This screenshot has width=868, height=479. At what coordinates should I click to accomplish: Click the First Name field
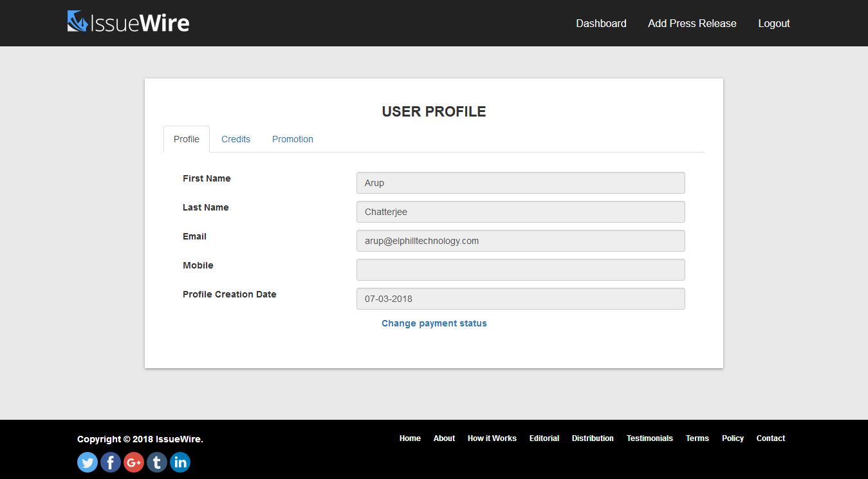pos(520,183)
